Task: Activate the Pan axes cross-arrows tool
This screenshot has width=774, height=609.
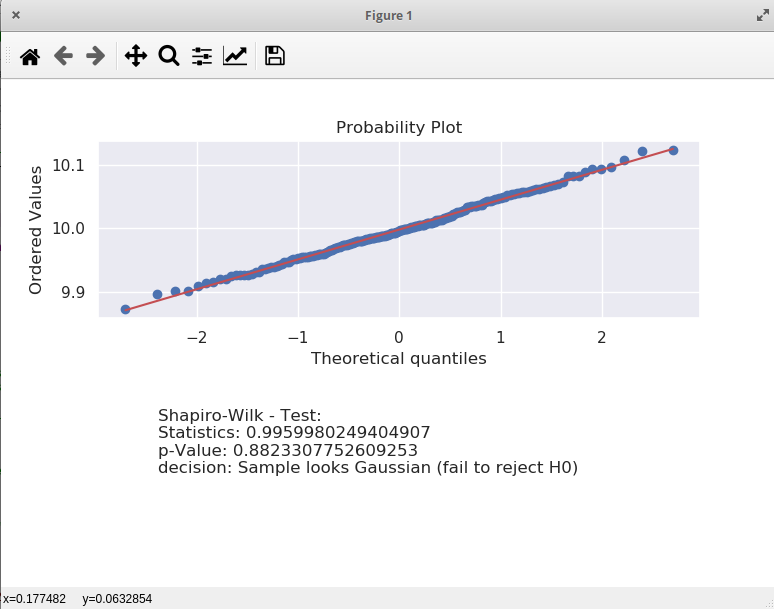Action: 136,56
